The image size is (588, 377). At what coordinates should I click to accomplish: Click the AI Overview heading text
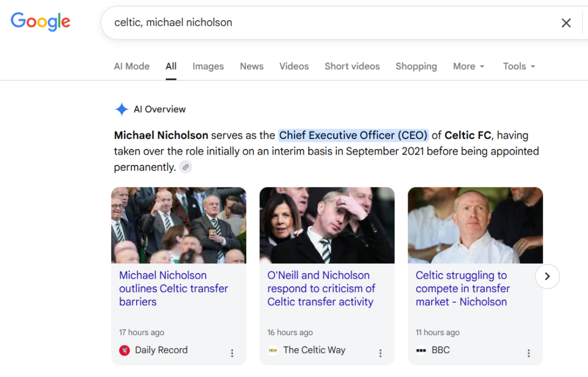(x=160, y=109)
